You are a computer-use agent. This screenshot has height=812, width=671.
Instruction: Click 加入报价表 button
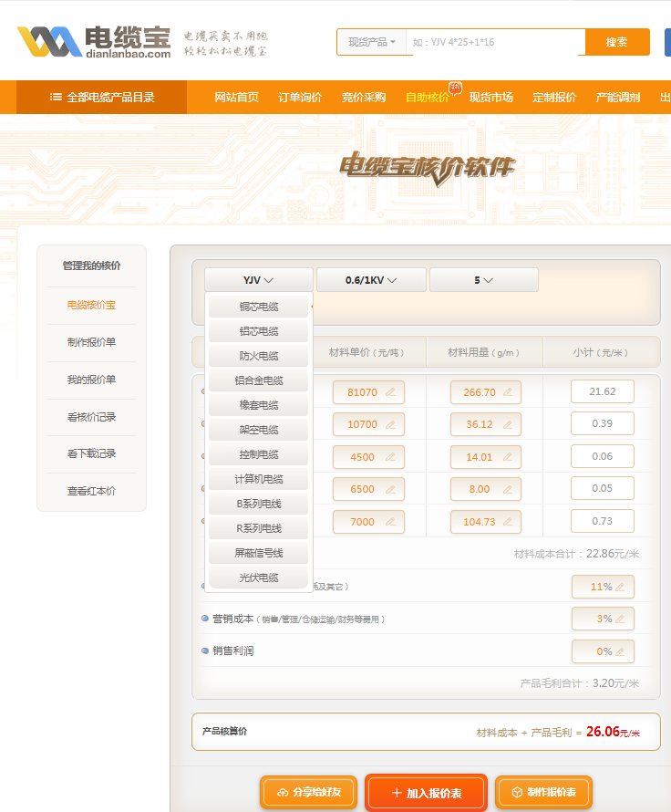click(x=427, y=793)
